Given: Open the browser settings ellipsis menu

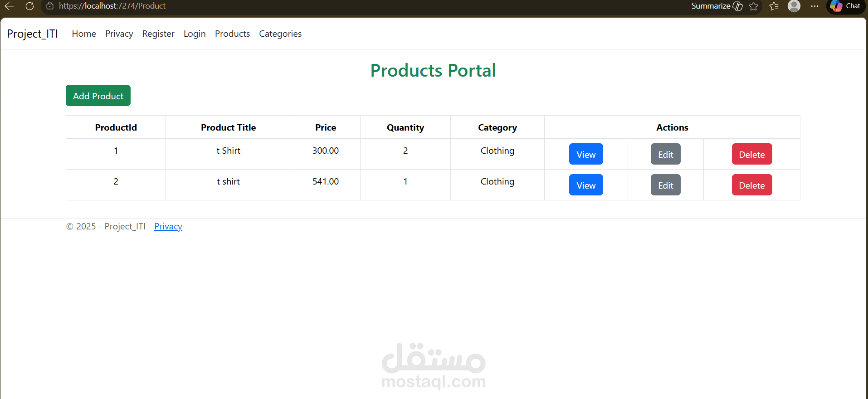Looking at the screenshot, I should click(814, 6).
